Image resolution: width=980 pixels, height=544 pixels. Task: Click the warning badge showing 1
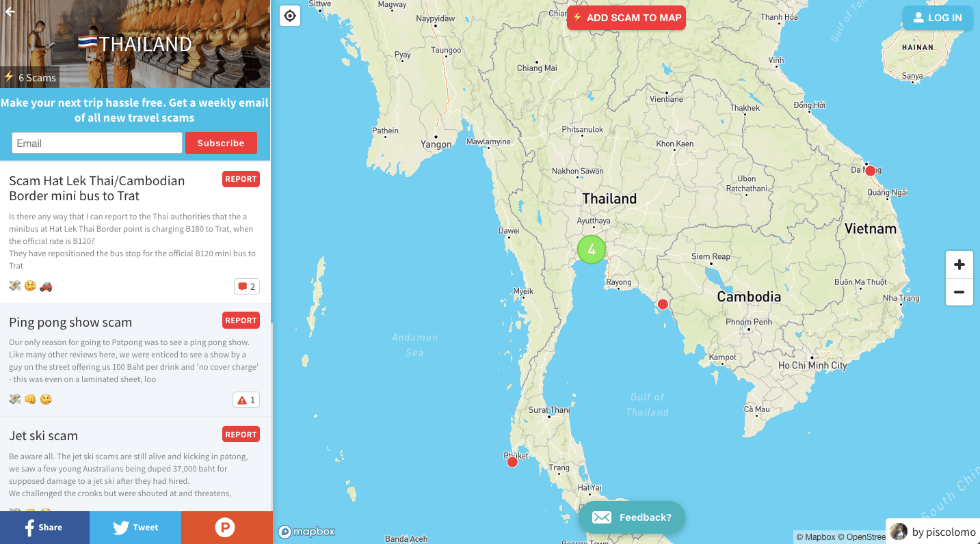(246, 400)
